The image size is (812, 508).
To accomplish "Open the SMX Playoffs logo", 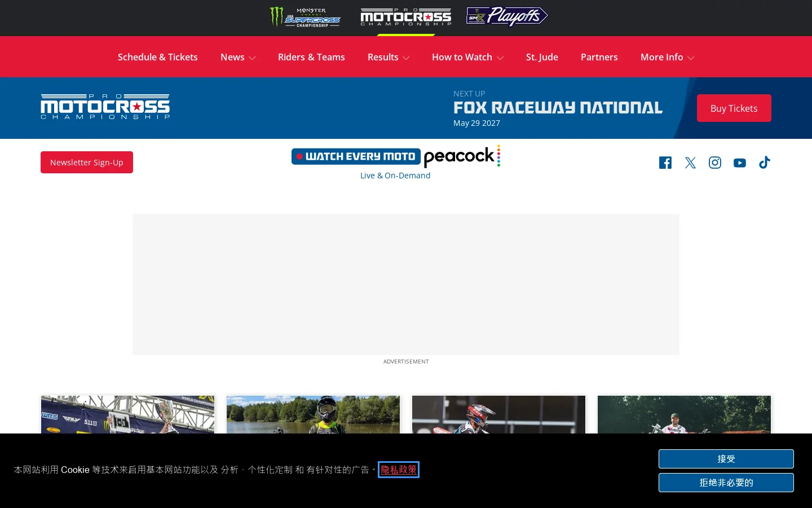I will point(507,16).
